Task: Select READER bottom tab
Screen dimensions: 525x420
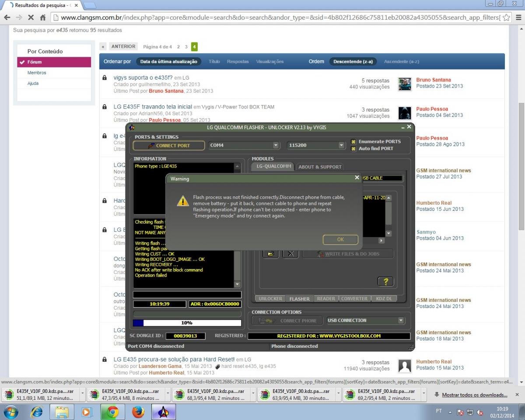Action: pos(326,299)
